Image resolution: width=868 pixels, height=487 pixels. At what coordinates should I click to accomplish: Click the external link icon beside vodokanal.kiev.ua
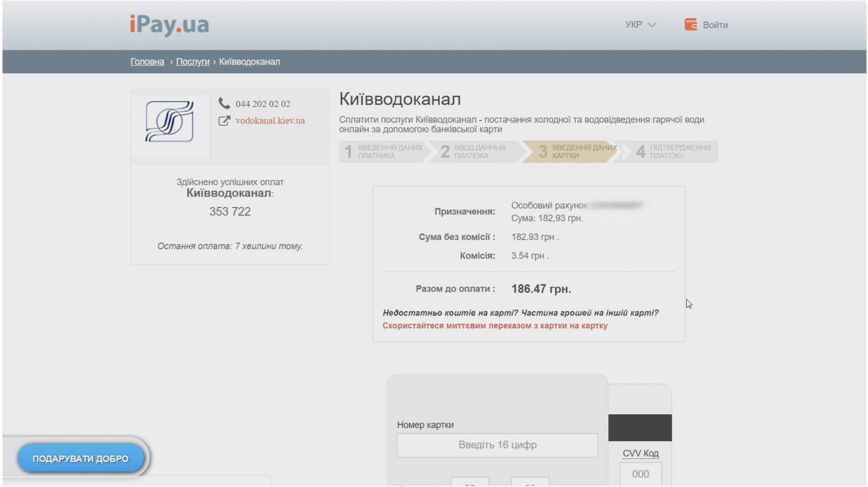pos(224,121)
